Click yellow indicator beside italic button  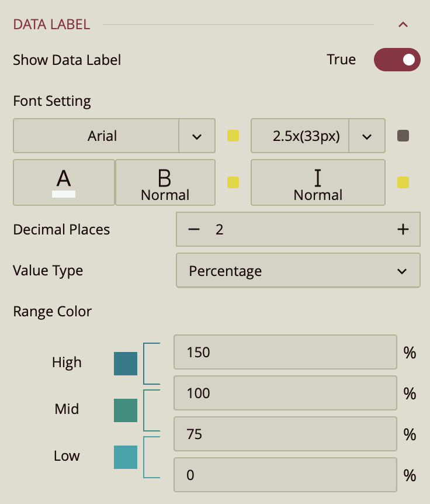point(403,182)
